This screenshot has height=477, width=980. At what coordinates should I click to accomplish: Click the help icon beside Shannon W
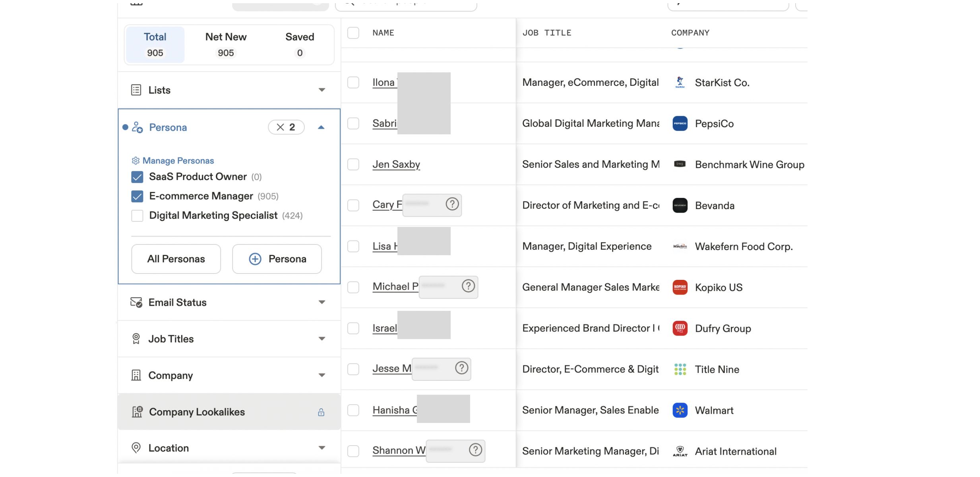[475, 450]
